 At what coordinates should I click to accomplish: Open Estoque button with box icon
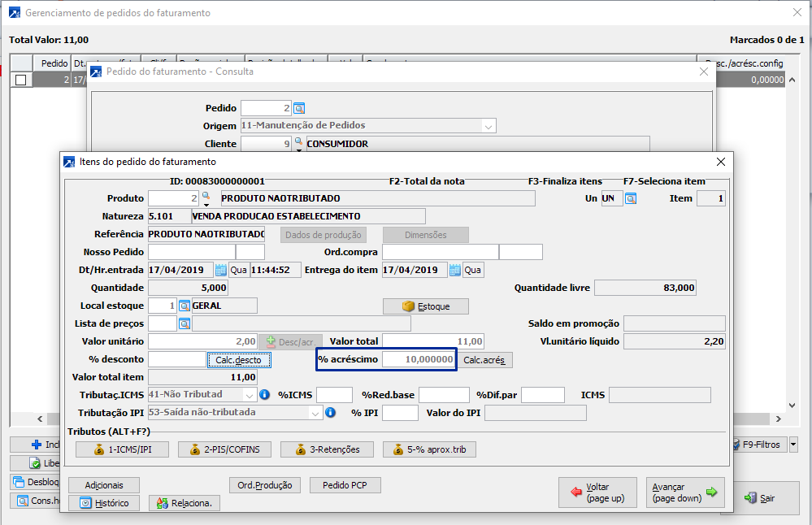point(426,306)
